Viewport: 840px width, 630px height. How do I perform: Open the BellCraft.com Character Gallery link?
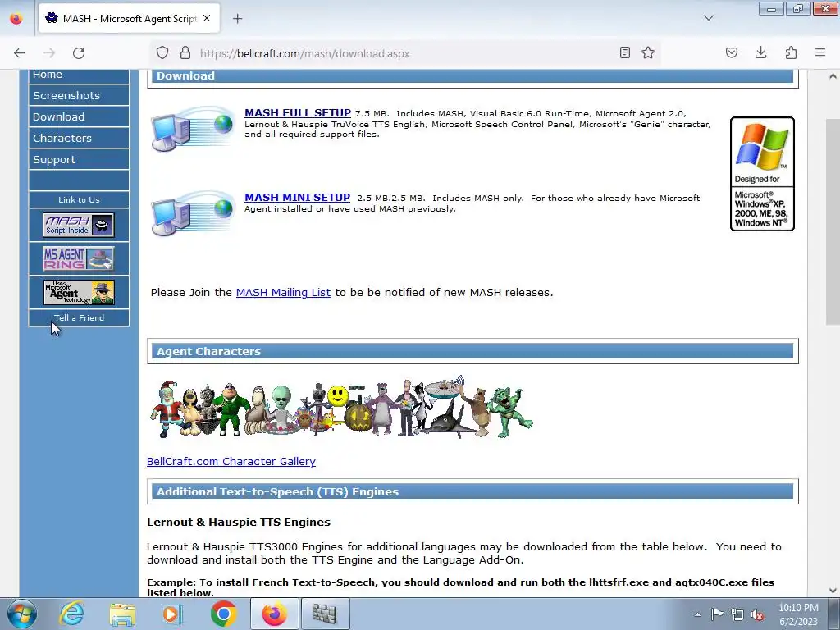(231, 461)
